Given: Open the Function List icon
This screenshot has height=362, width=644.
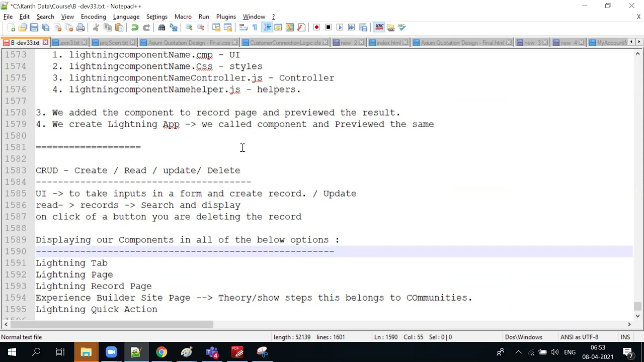Looking at the screenshot, I should pyautogui.click(x=301, y=27).
